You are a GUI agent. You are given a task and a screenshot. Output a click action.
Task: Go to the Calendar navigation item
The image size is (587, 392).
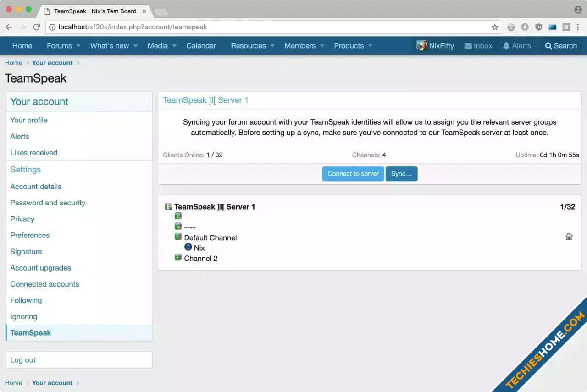[x=201, y=46]
